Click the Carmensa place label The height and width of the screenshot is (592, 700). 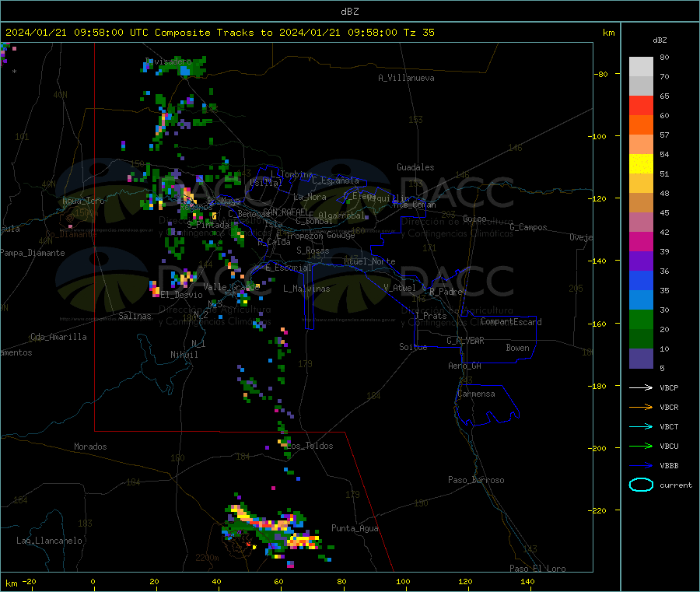[x=476, y=394]
